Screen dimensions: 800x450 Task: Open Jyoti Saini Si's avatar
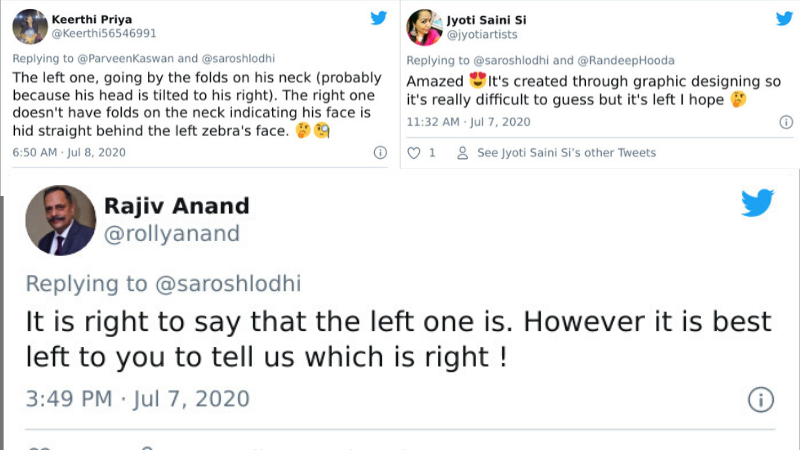point(424,27)
